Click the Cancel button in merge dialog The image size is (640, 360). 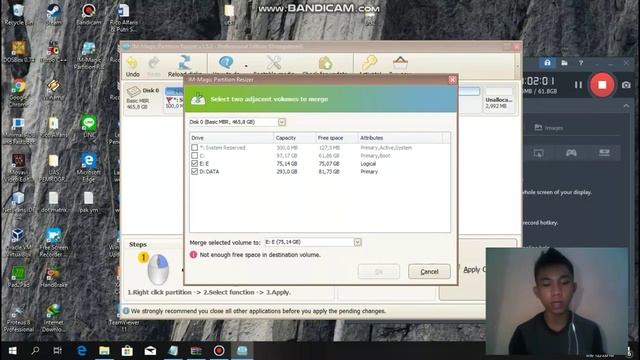coord(429,271)
